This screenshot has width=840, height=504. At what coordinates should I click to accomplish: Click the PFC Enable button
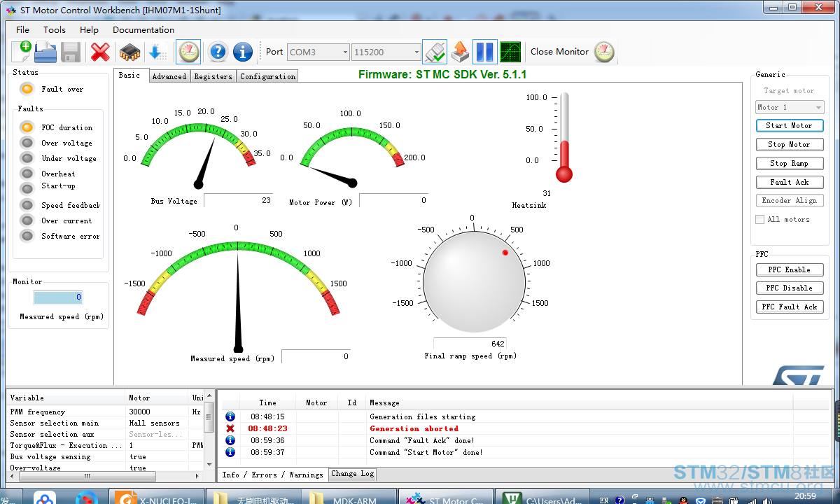pos(790,269)
